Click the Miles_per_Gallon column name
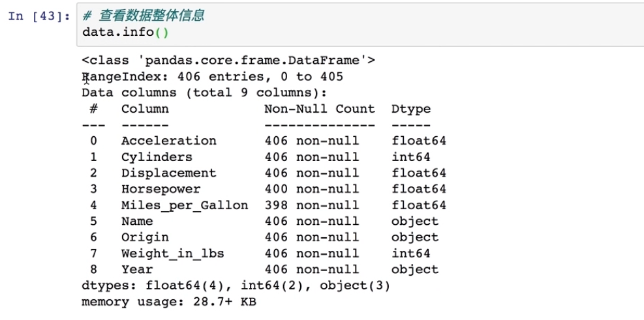This screenshot has height=320, width=644. click(185, 205)
